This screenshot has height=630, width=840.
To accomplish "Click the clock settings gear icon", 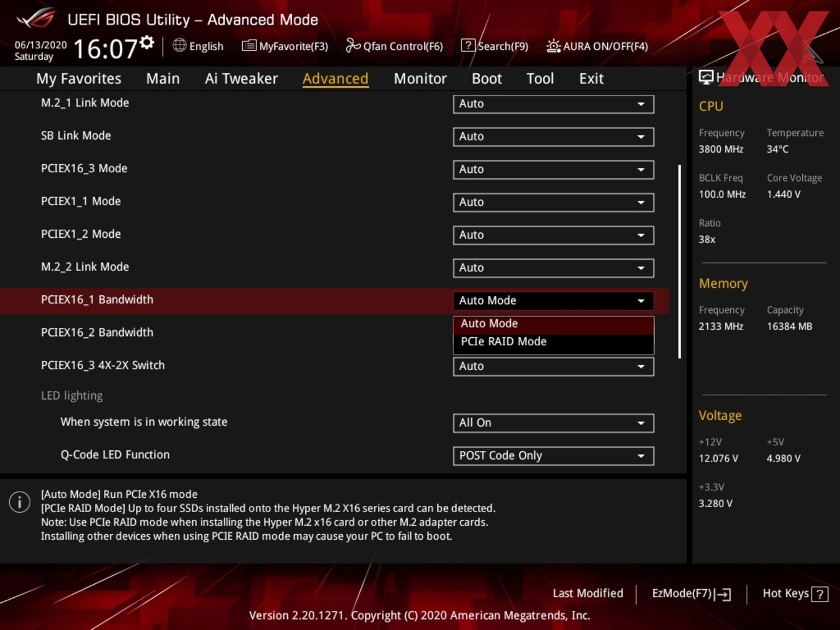I will 147,42.
